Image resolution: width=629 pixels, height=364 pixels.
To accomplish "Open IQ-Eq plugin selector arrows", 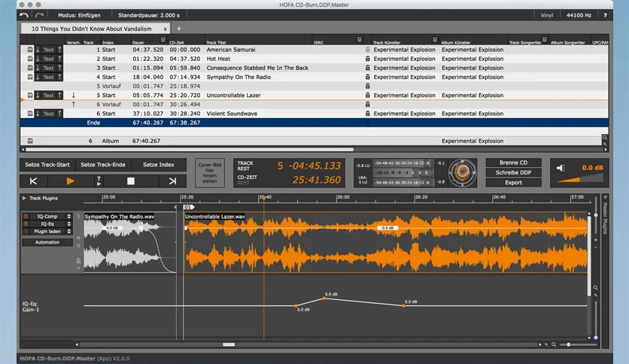I will click(69, 224).
